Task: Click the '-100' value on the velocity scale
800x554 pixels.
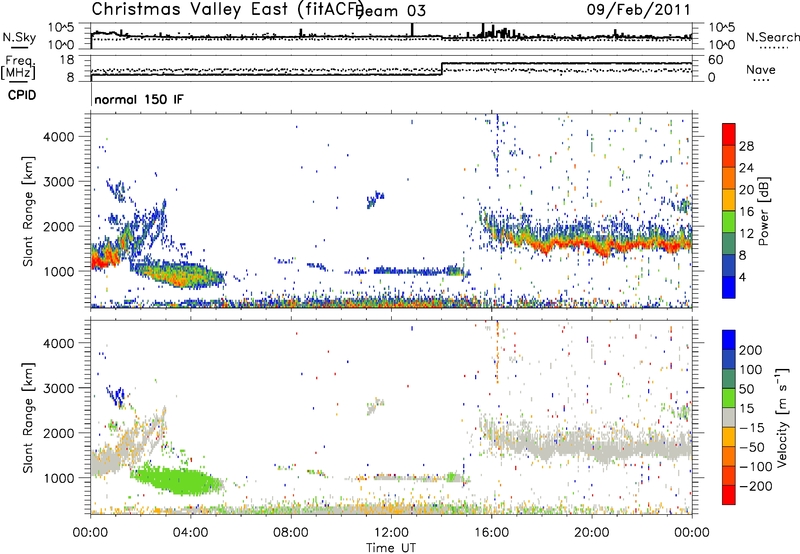Action: pyautogui.click(x=755, y=467)
